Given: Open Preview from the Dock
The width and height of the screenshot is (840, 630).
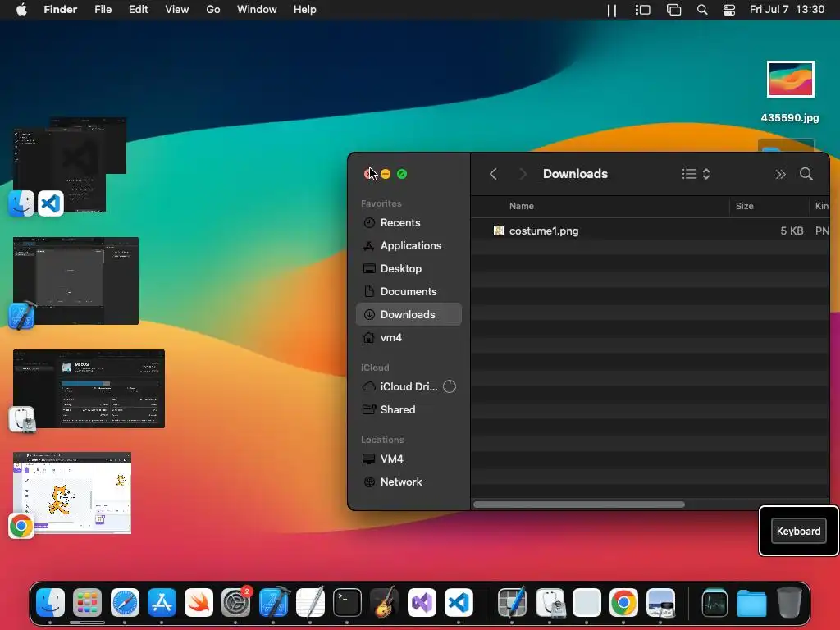Looking at the screenshot, I should (x=660, y=603).
